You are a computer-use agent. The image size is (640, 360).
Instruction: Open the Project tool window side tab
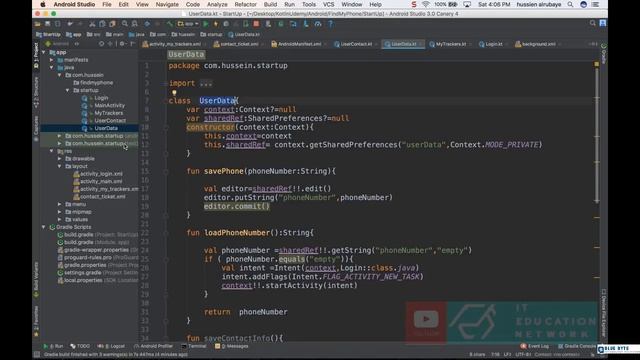pos(36,55)
